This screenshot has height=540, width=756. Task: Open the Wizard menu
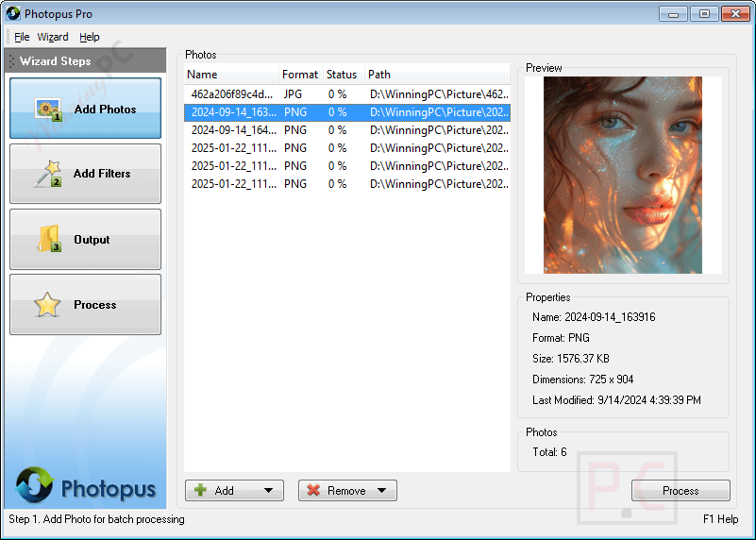(53, 37)
